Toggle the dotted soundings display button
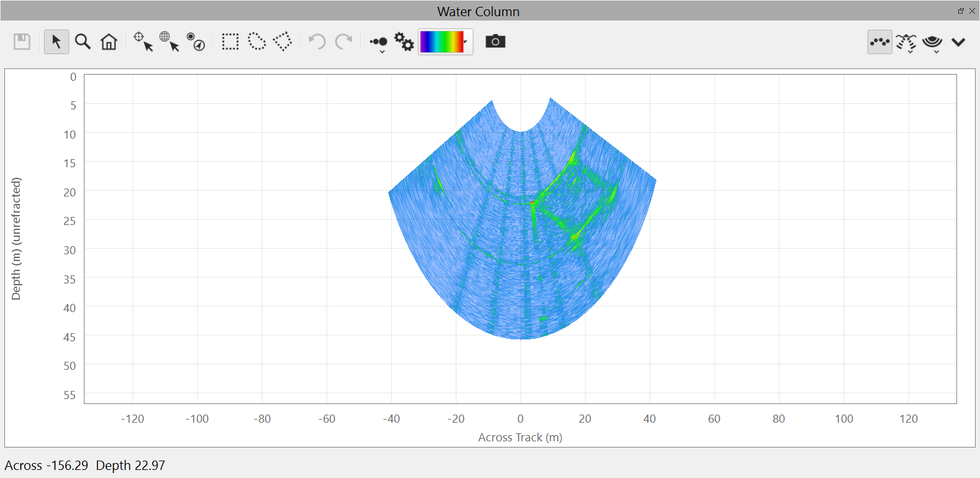This screenshot has width=980, height=478. pos(879,42)
